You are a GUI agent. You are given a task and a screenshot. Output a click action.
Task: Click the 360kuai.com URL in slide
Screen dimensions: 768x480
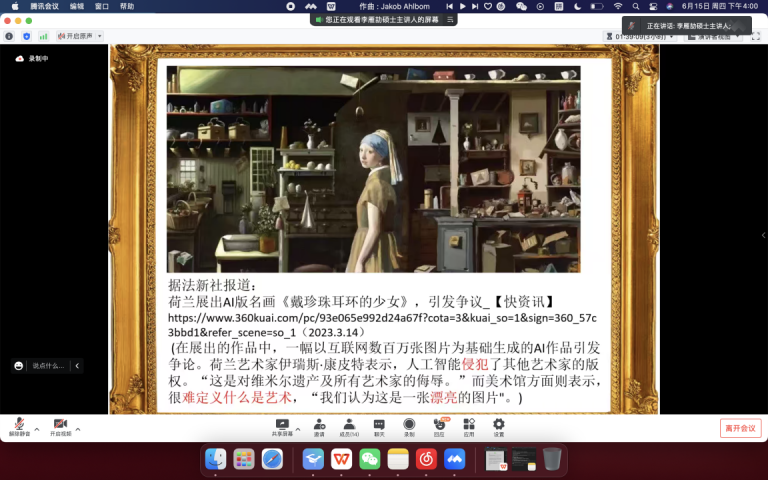(382, 325)
